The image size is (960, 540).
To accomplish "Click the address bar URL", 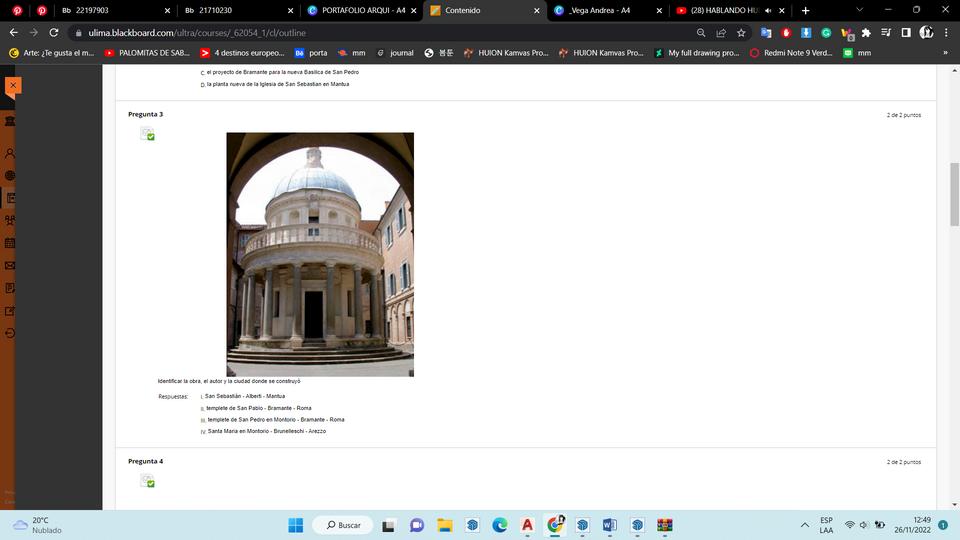I will click(x=197, y=32).
